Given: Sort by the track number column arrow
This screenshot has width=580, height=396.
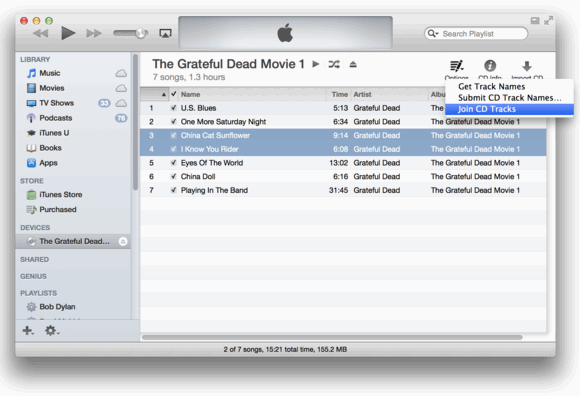Looking at the screenshot, I should tap(163, 95).
